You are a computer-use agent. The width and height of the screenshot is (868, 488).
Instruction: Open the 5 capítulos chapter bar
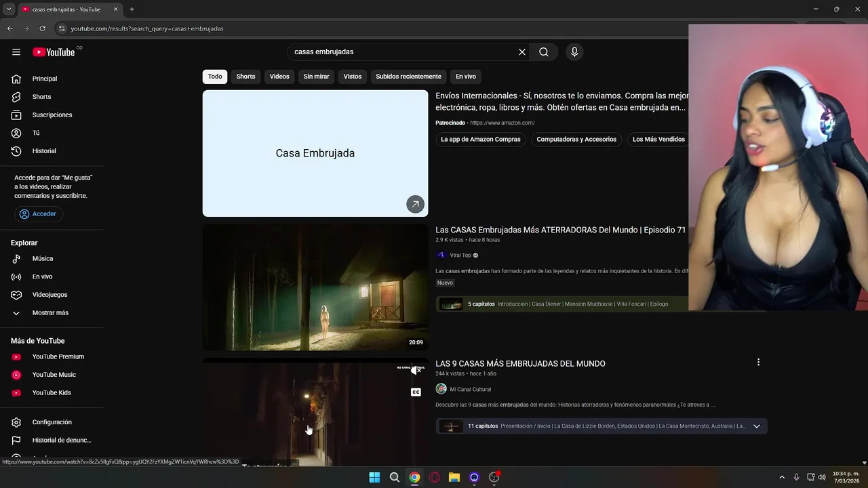click(x=562, y=304)
